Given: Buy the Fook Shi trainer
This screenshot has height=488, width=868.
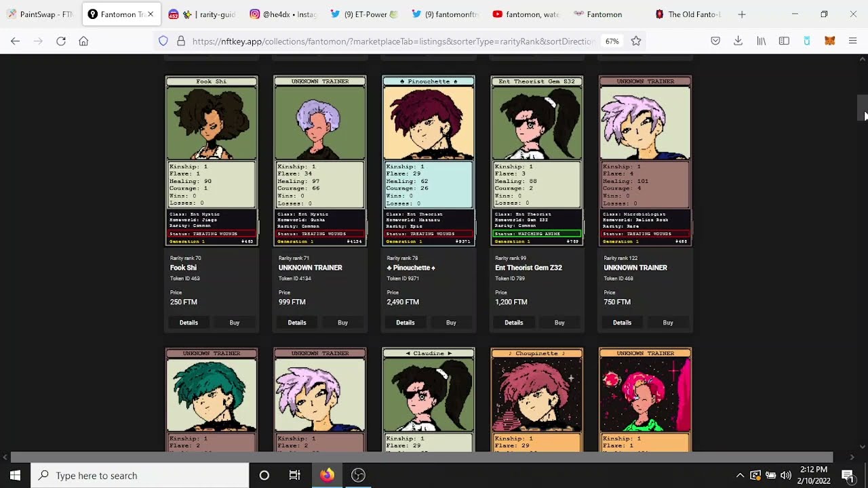Looking at the screenshot, I should click(234, 323).
